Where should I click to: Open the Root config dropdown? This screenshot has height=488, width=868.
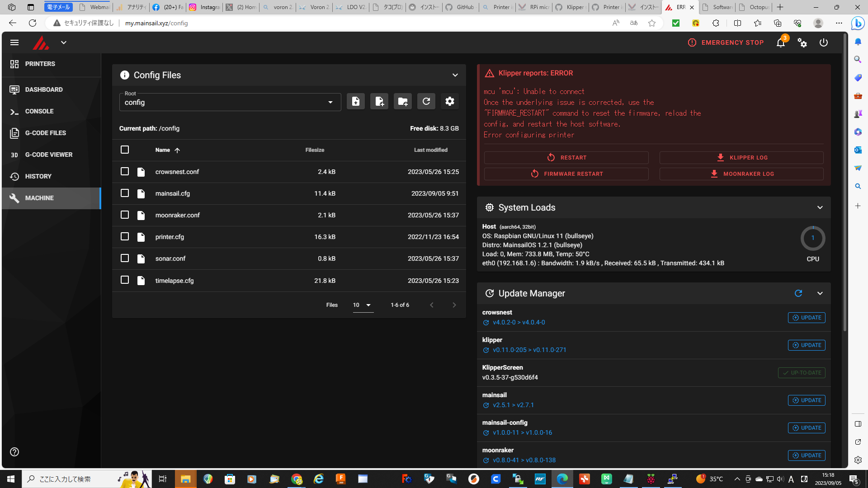point(230,102)
